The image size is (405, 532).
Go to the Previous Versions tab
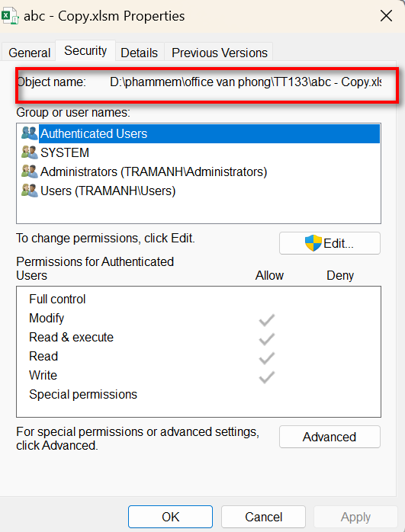click(220, 53)
